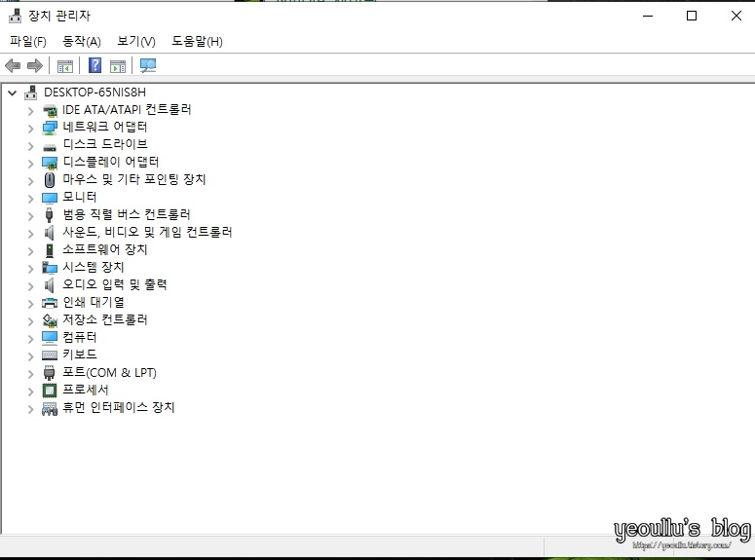Select the 사운드, 비디오 및 게임 컨트롤러 label

pyautogui.click(x=147, y=232)
